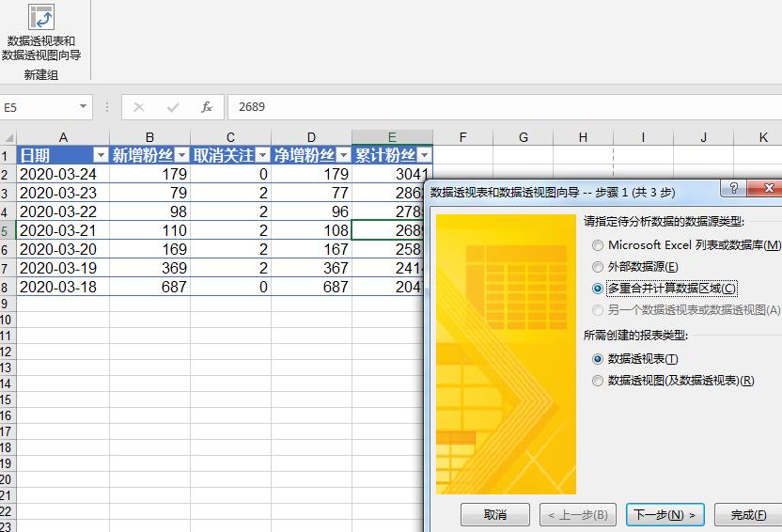Open the Insert Function fx icon
This screenshot has height=532, width=782.
(x=207, y=107)
